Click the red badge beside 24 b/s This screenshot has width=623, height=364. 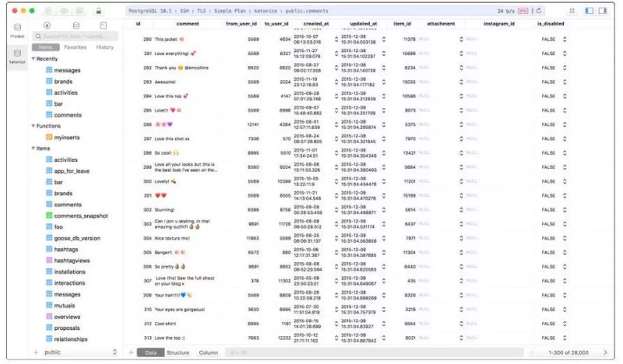click(523, 10)
